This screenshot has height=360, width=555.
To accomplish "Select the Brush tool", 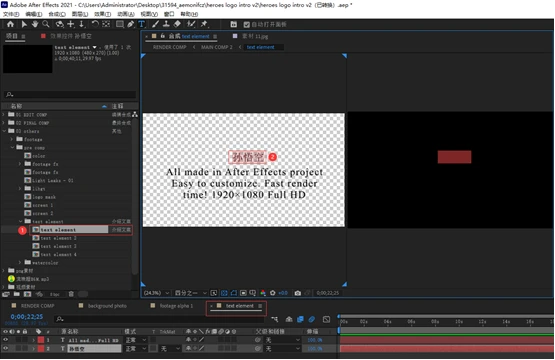I will pyautogui.click(x=155, y=24).
